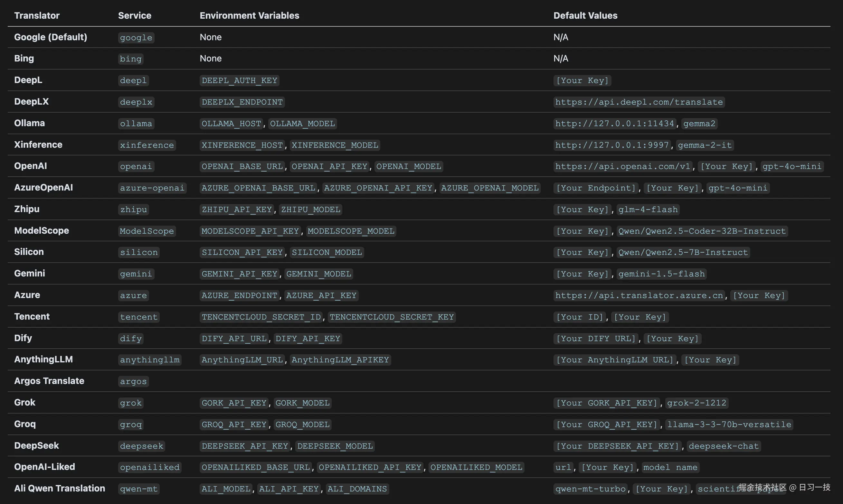
Task: Select the "TENCENTCLOUD_SECRET_KEY" variable
Action: 392,317
